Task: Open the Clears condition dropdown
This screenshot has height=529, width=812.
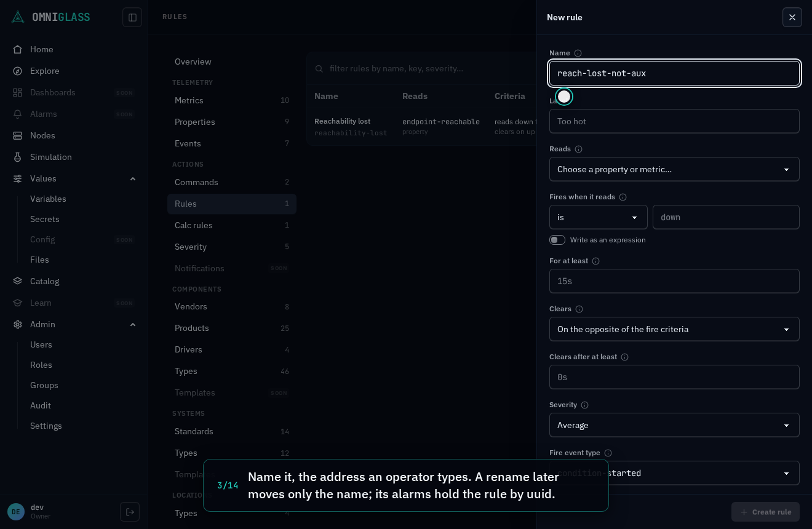Action: tap(674, 329)
